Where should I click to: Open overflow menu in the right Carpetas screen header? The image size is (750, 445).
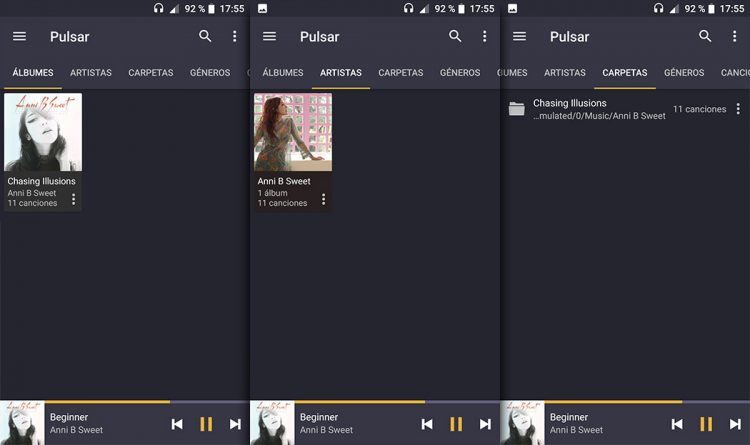pyautogui.click(x=734, y=36)
